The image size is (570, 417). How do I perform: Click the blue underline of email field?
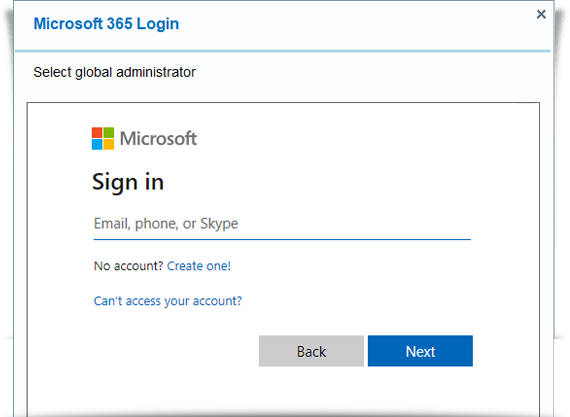[282, 239]
